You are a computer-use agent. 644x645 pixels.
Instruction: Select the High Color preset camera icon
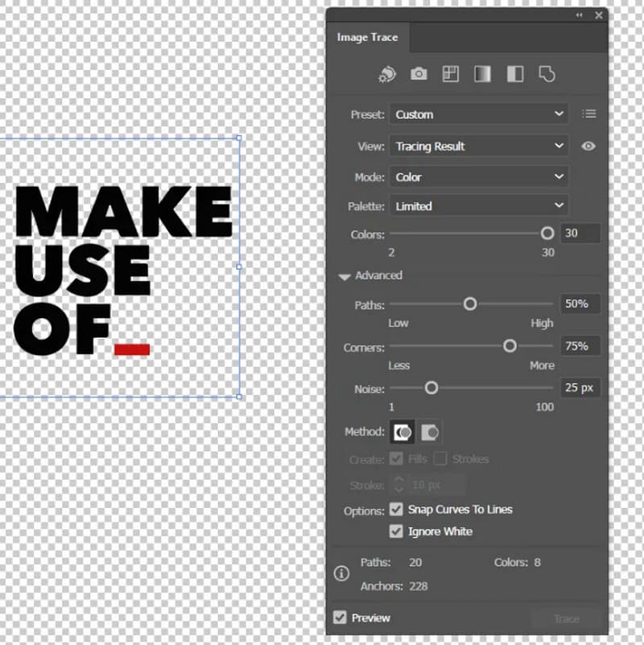pos(419,73)
